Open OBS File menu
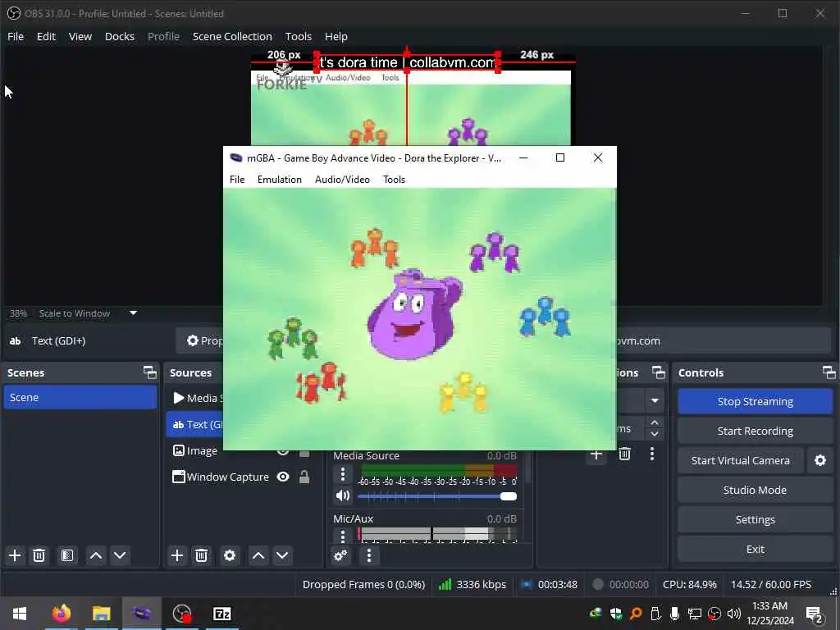This screenshot has height=630, width=840. point(16,36)
